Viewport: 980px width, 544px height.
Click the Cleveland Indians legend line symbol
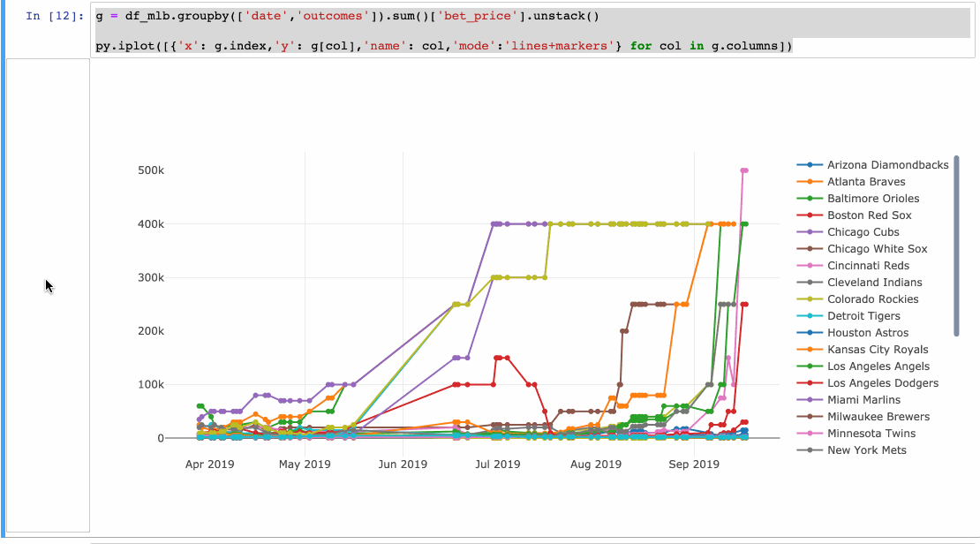coord(811,282)
